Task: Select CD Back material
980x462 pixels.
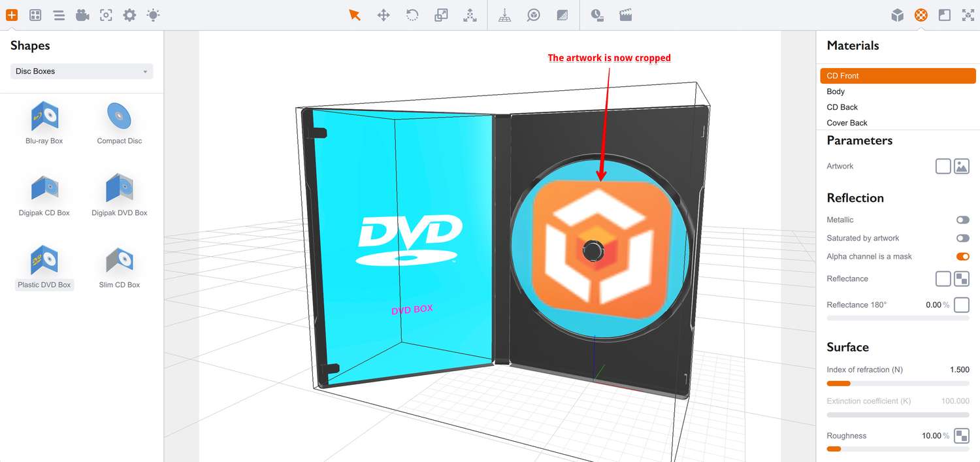Action: coord(898,107)
